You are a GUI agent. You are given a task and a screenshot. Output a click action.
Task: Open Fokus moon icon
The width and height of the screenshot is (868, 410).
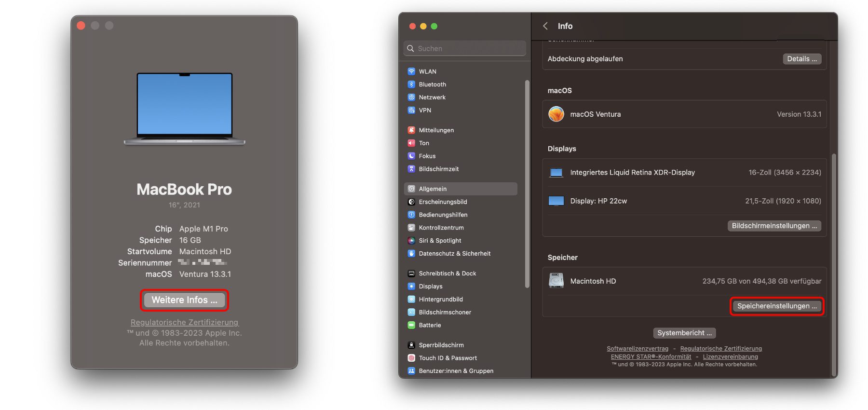click(411, 156)
